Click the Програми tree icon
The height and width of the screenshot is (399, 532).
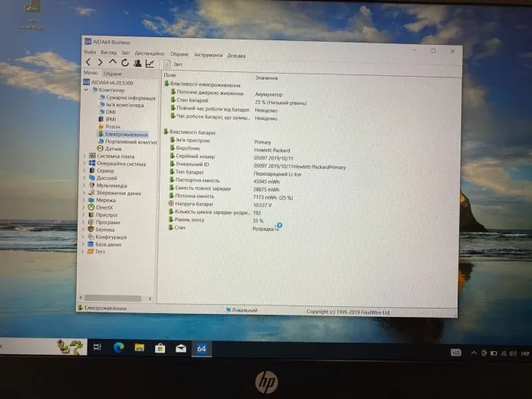click(x=91, y=222)
